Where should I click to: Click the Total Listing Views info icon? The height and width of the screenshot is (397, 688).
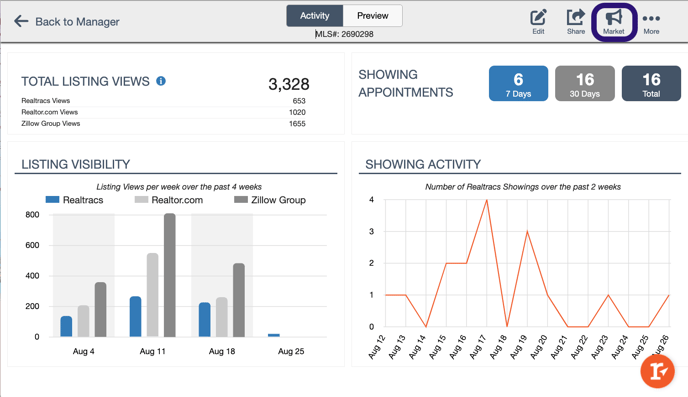pos(161,81)
